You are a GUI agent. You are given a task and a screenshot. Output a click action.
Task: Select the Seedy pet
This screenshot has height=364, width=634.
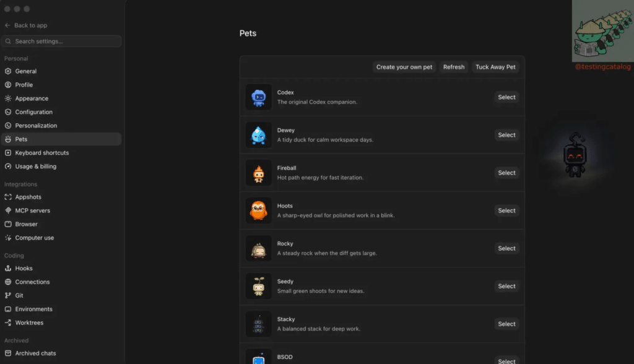506,287
